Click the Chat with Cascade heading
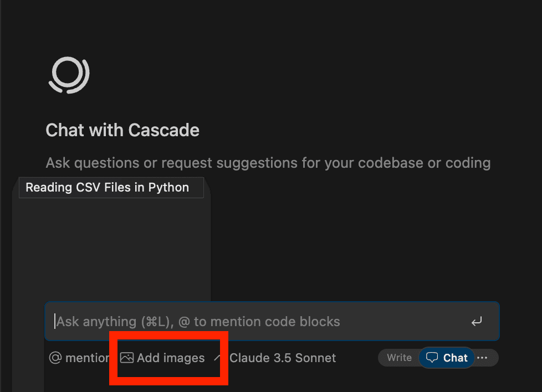The width and height of the screenshot is (542, 392). point(122,130)
